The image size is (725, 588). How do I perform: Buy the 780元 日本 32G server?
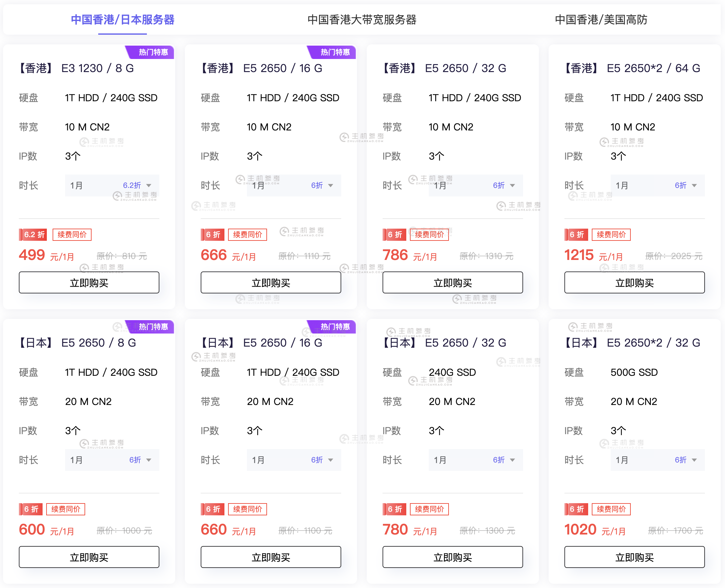click(x=452, y=557)
